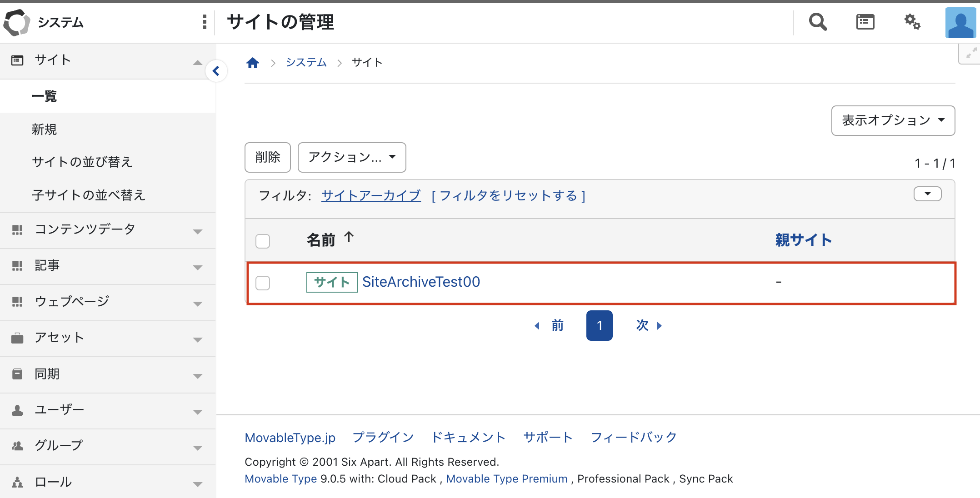Select the header select-all checkbox
This screenshot has height=498, width=980.
(x=263, y=241)
